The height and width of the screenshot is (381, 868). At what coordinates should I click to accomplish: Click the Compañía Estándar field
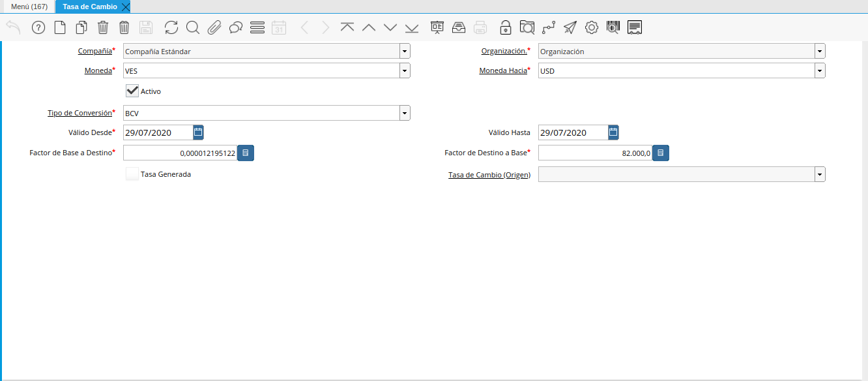[261, 51]
